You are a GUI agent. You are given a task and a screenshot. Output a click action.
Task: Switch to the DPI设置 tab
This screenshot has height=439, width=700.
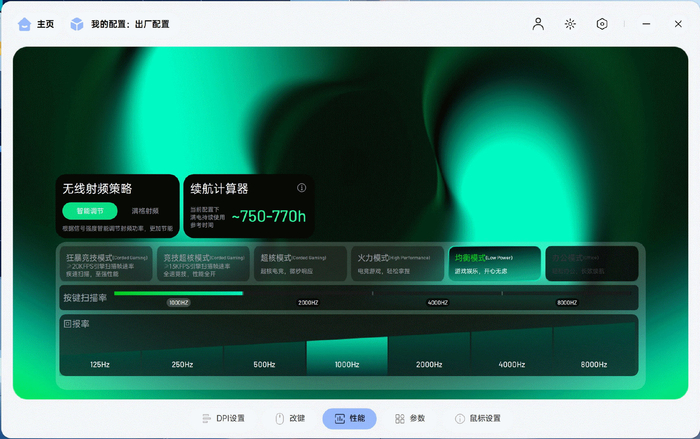coord(224,418)
